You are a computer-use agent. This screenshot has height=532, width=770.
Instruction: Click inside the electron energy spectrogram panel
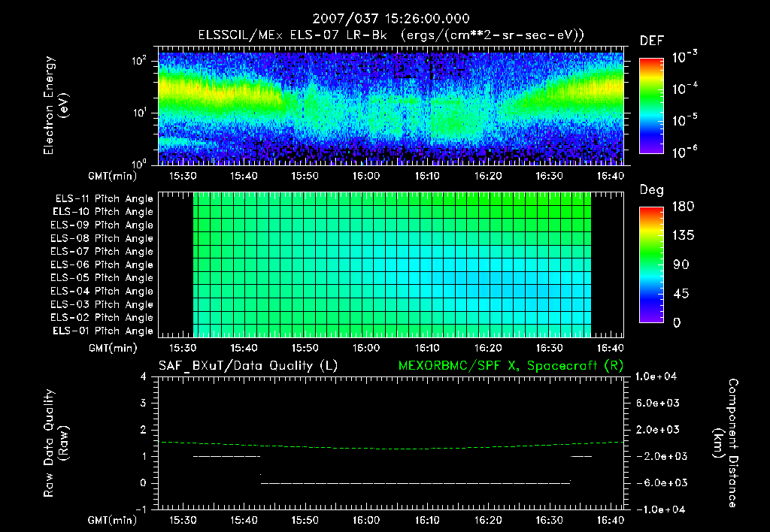click(x=391, y=108)
